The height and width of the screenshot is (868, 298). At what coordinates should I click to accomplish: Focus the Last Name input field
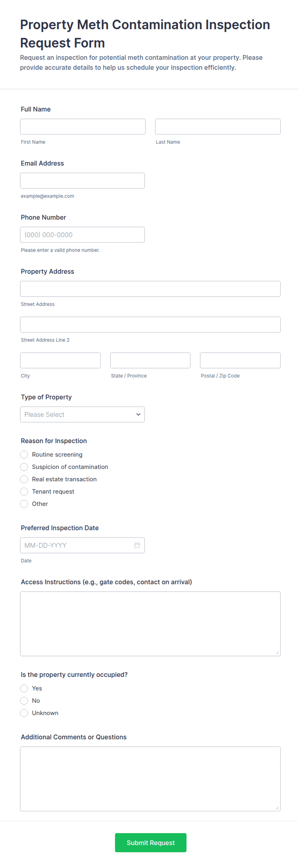(x=218, y=127)
